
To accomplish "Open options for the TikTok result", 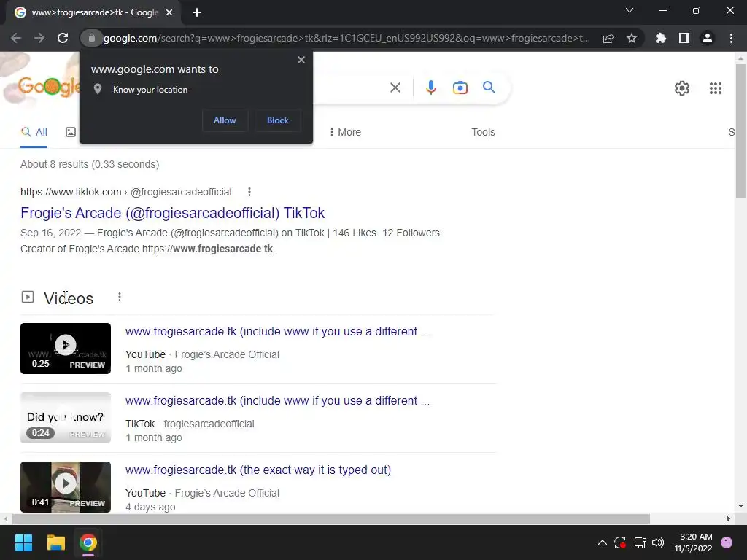I will pyautogui.click(x=249, y=192).
